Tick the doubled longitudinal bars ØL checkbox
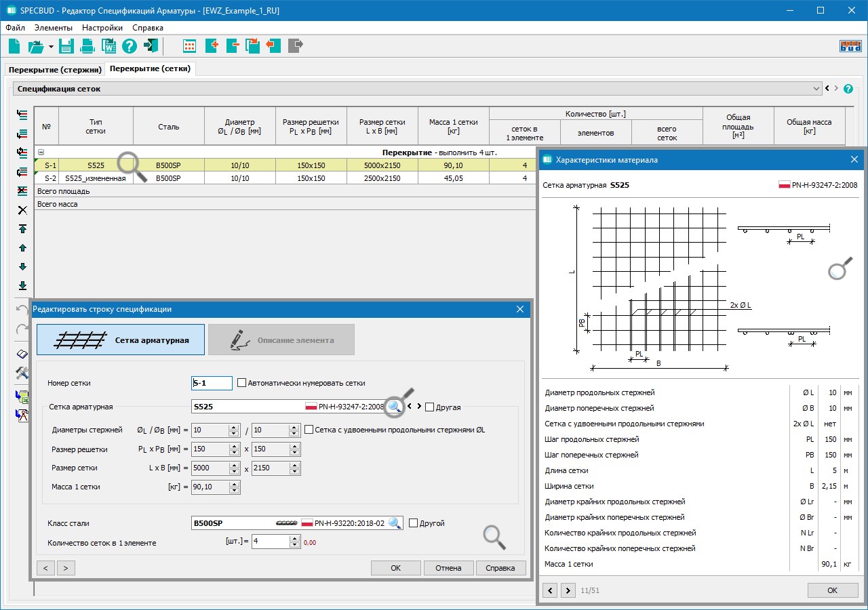 (x=309, y=430)
